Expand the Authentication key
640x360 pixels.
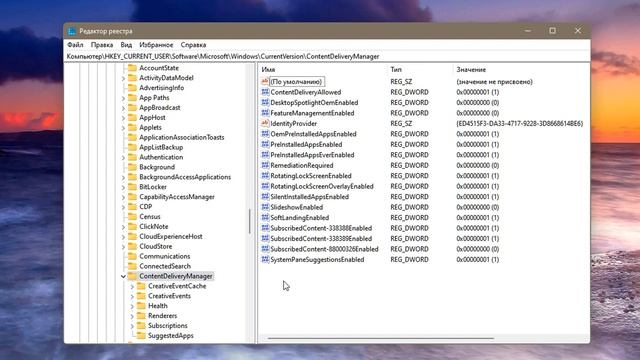click(123, 158)
